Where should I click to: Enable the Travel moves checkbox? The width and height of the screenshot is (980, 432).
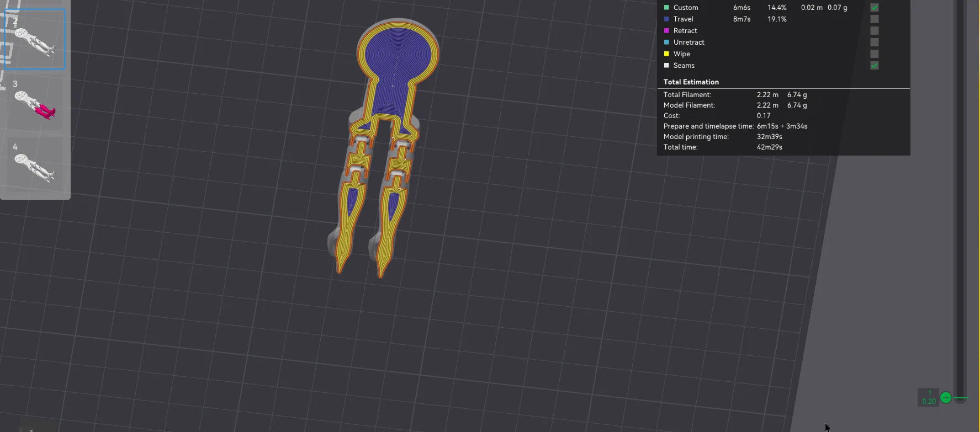tap(874, 19)
